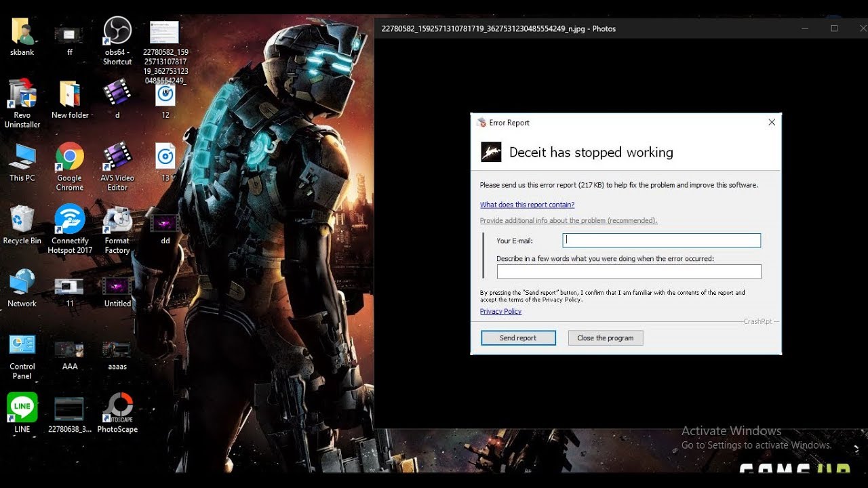Click the 'Deceit has stopped working' heading

(591, 152)
